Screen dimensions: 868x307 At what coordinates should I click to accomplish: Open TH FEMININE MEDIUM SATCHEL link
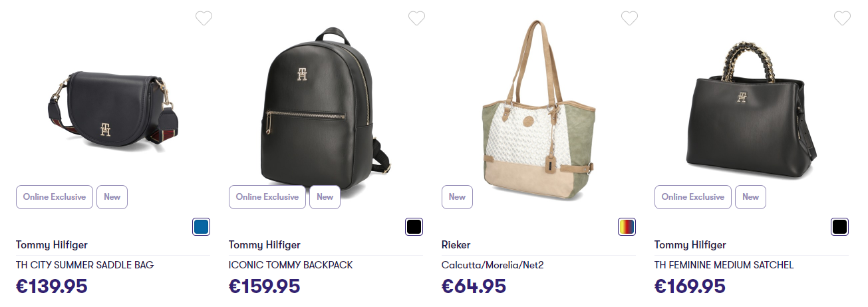(724, 265)
